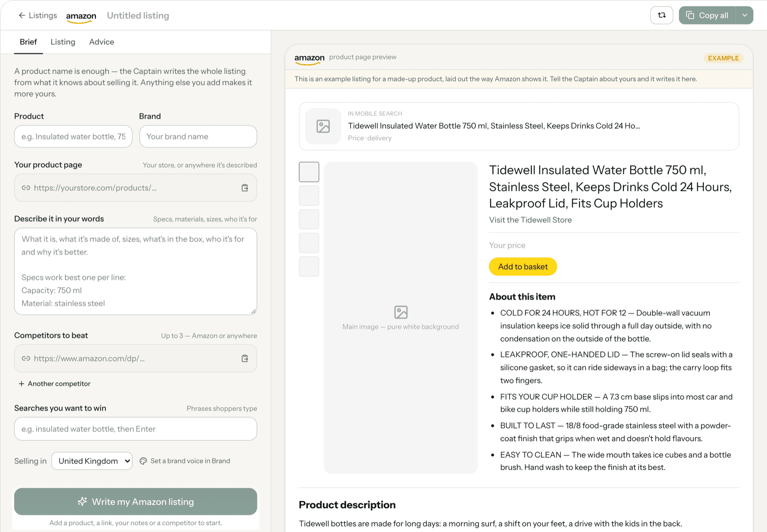This screenshot has width=767, height=532.
Task: Open Set a brand voice in Brand
Action: (x=185, y=461)
